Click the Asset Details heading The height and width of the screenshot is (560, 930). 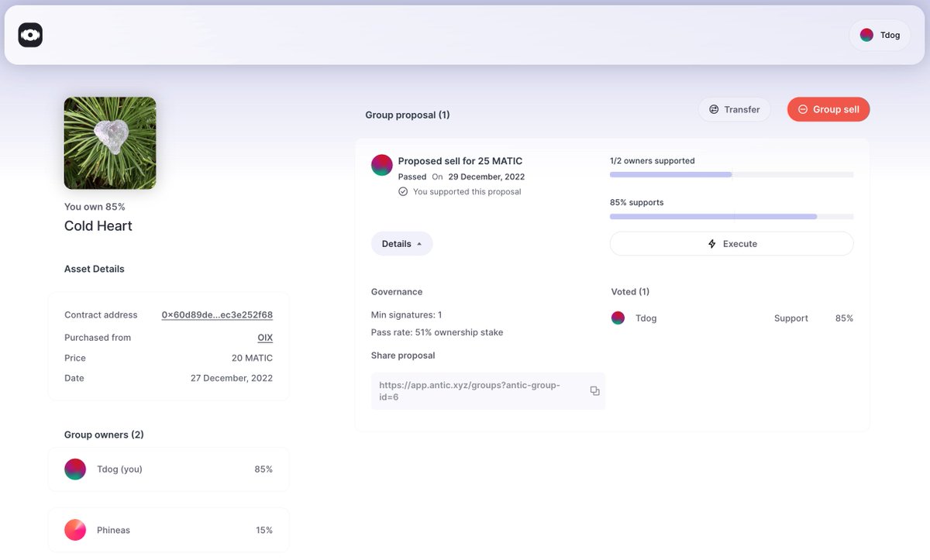95,269
